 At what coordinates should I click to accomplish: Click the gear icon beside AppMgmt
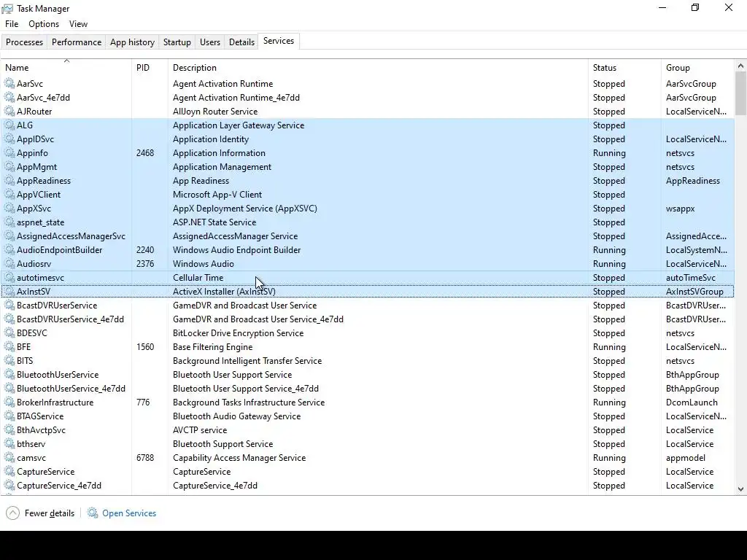[9, 167]
